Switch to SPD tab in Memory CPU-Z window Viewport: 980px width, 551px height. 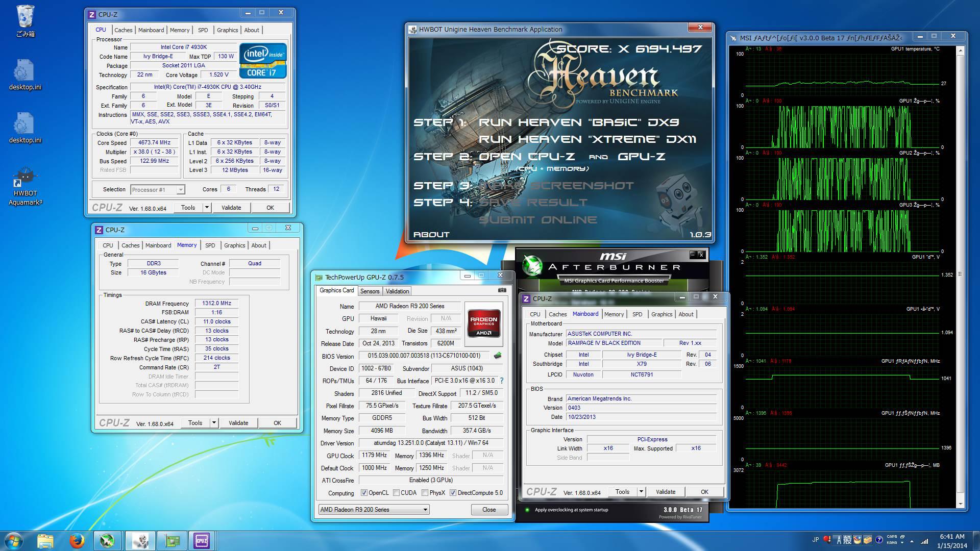(210, 245)
